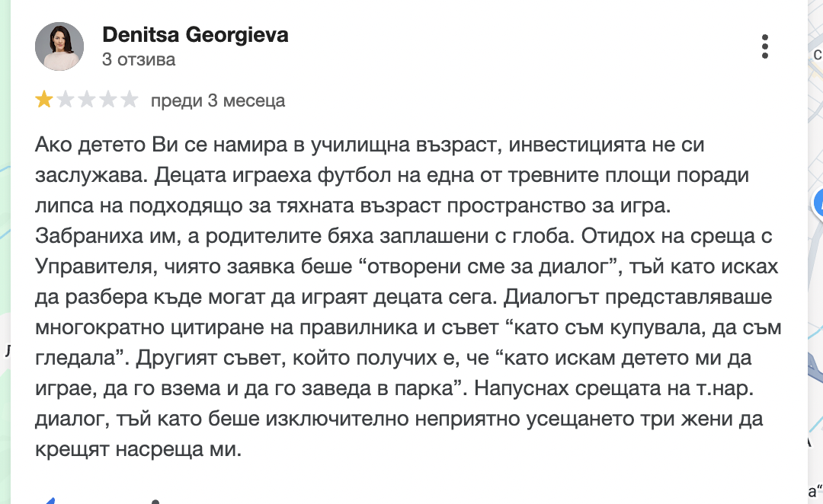Click the first gold rating star
The image size is (823, 504).
tap(44, 100)
